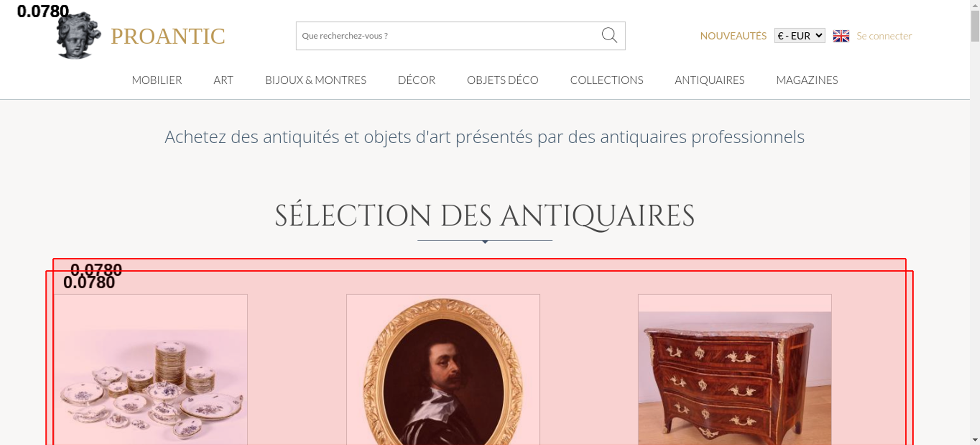This screenshot has width=980, height=445.
Task: Open the EUR currency dropdown
Action: (x=799, y=36)
